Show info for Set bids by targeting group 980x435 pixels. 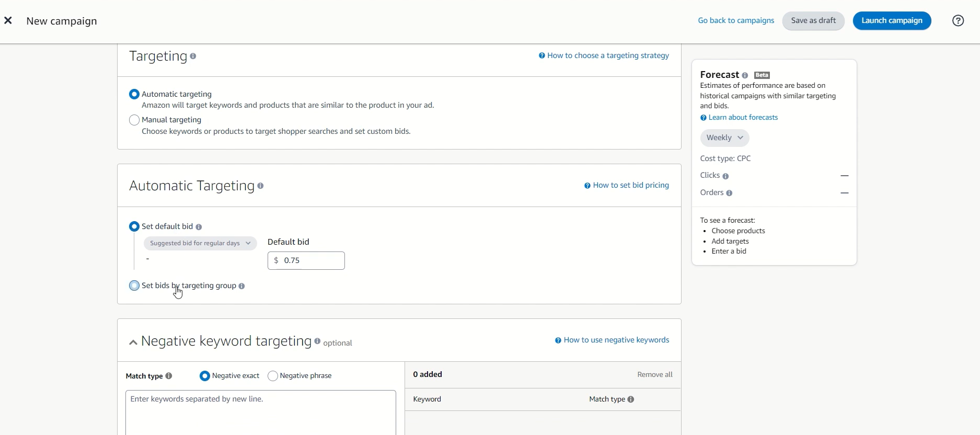[241, 286]
